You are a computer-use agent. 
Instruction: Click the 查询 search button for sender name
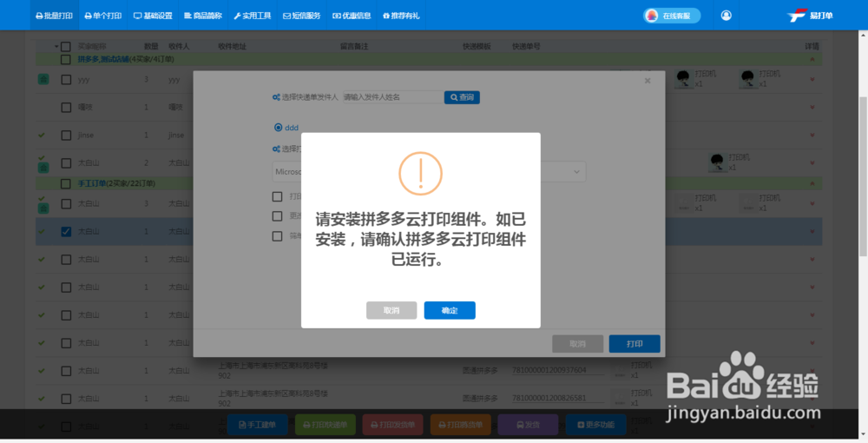(x=462, y=97)
